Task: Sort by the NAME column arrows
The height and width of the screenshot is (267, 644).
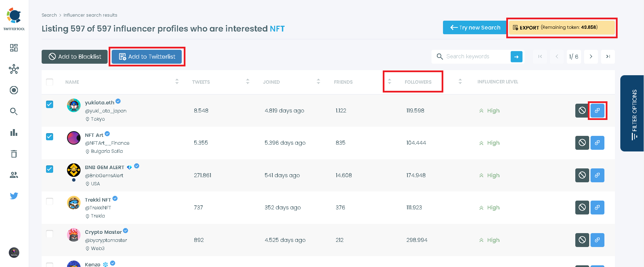Action: 177,81
